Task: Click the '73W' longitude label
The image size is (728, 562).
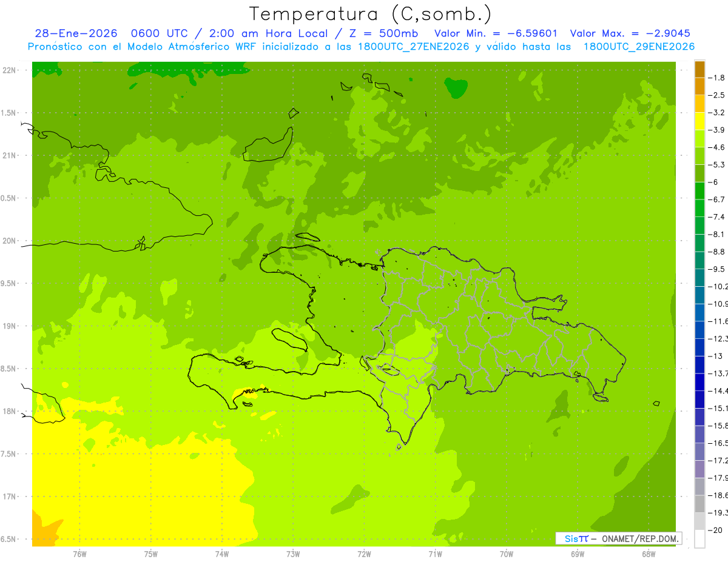Action: [293, 554]
